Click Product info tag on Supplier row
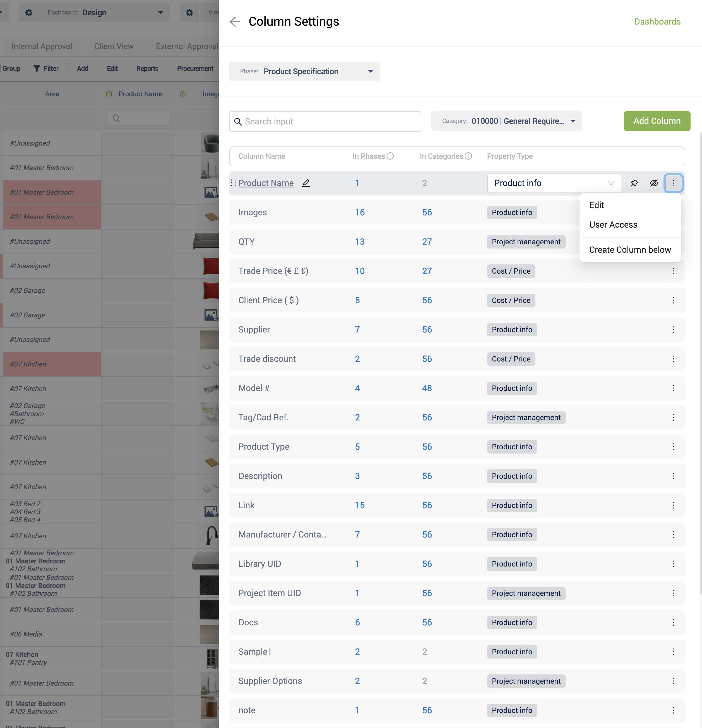This screenshot has height=728, width=702. tap(512, 330)
